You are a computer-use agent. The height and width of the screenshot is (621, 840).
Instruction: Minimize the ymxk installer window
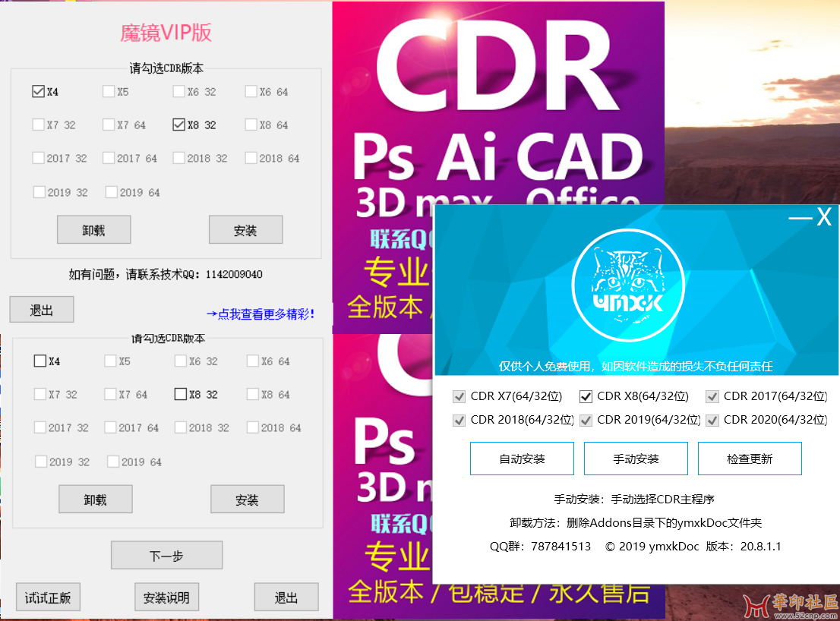coord(800,218)
